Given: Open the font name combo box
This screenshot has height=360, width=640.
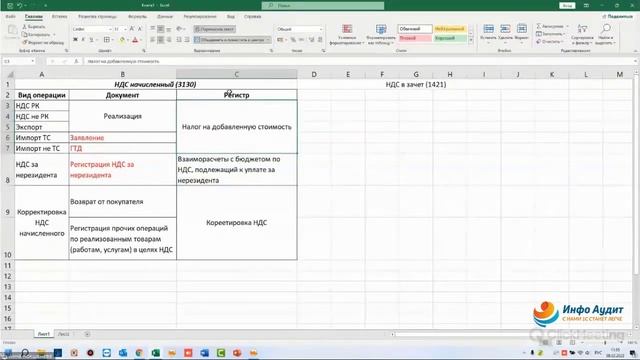Looking at the screenshot, I should point(92,29).
